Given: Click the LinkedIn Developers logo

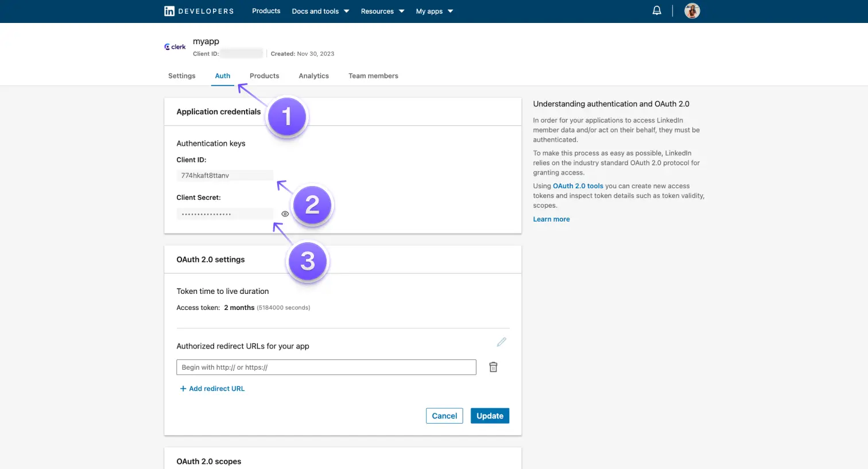Looking at the screenshot, I should [198, 11].
